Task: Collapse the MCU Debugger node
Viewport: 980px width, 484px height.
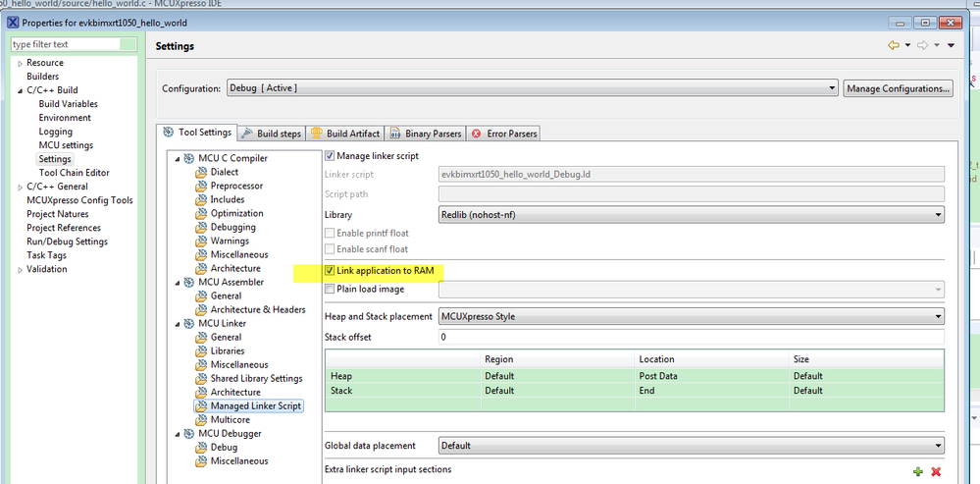Action: 178,434
